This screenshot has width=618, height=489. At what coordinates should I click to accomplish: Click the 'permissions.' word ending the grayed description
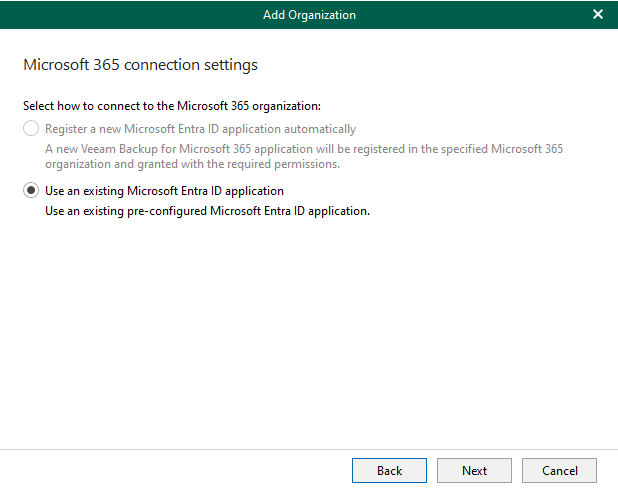pyautogui.click(x=307, y=164)
